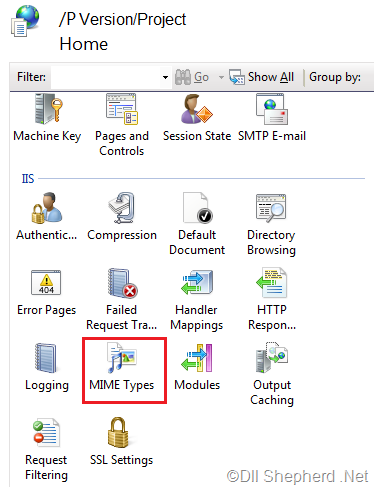Click the 'Session State' label text
The height and width of the screenshot is (487, 374).
197,136
